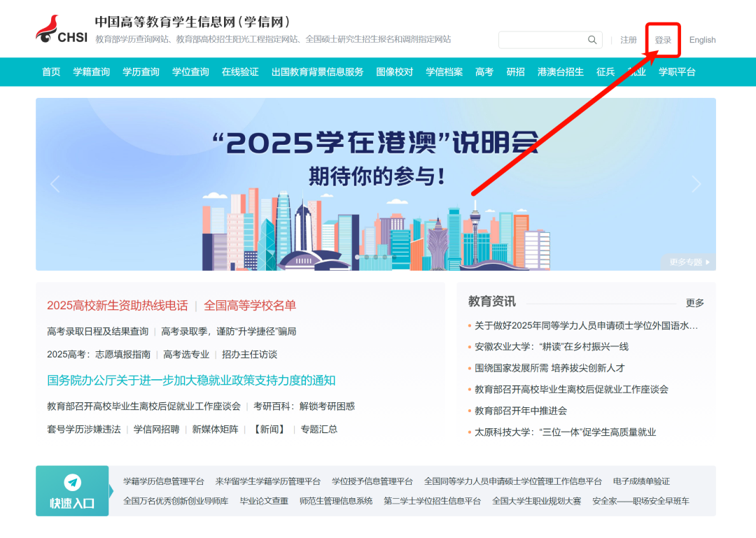Open 【新闻】 link
Screen dimensions: 756x538
tap(269, 430)
